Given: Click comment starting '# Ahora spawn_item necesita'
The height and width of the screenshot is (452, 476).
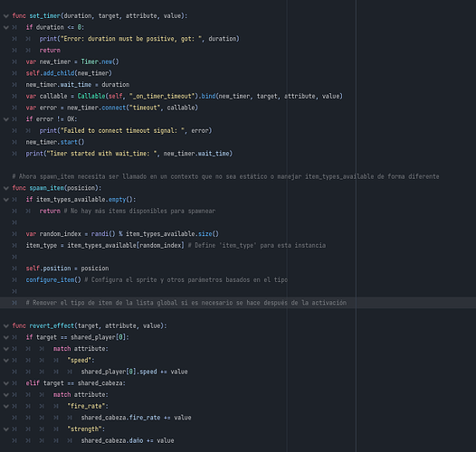Looking at the screenshot, I should 225,176.
